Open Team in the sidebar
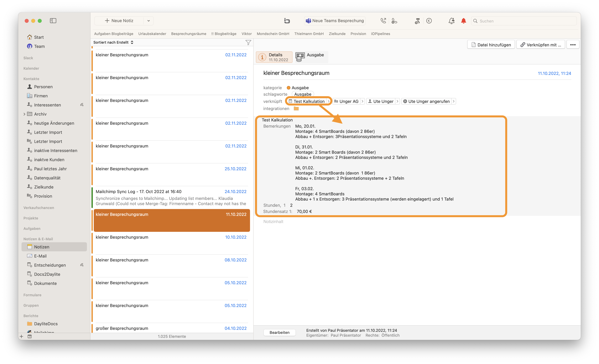 [39, 46]
